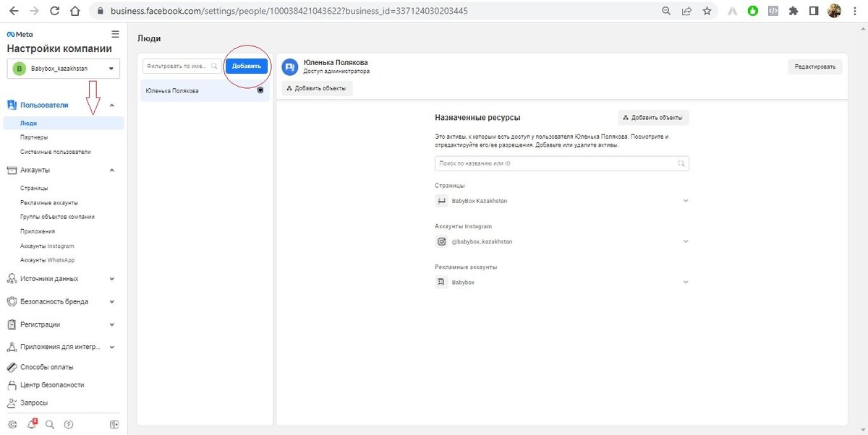This screenshot has height=435, width=868.
Task: Open Люди in the sidebar
Action: pos(64,124)
